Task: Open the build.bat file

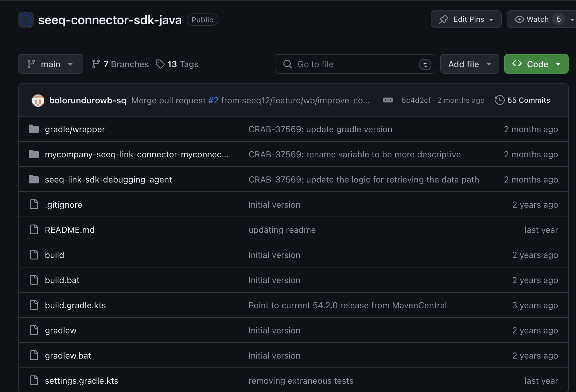Action: point(62,280)
